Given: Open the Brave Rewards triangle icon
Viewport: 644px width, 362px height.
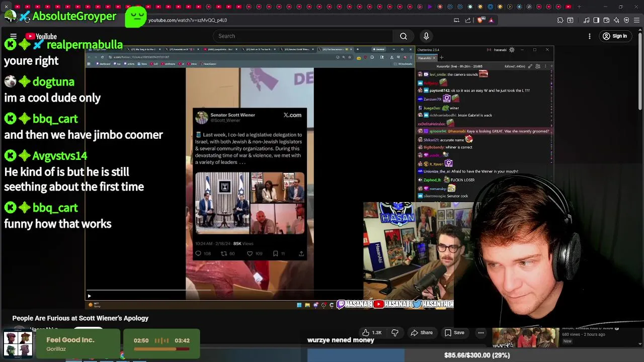Looking at the screenshot, I should click(491, 20).
